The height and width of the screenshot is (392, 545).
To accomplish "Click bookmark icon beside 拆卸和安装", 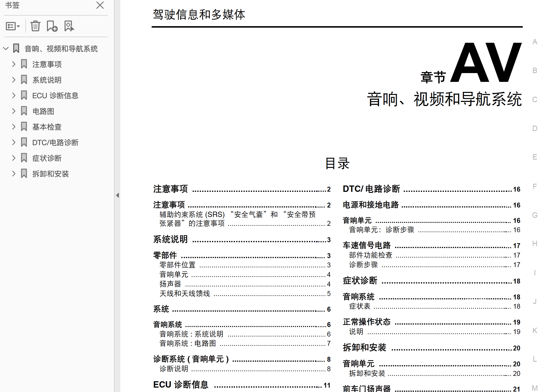I will [x=24, y=174].
